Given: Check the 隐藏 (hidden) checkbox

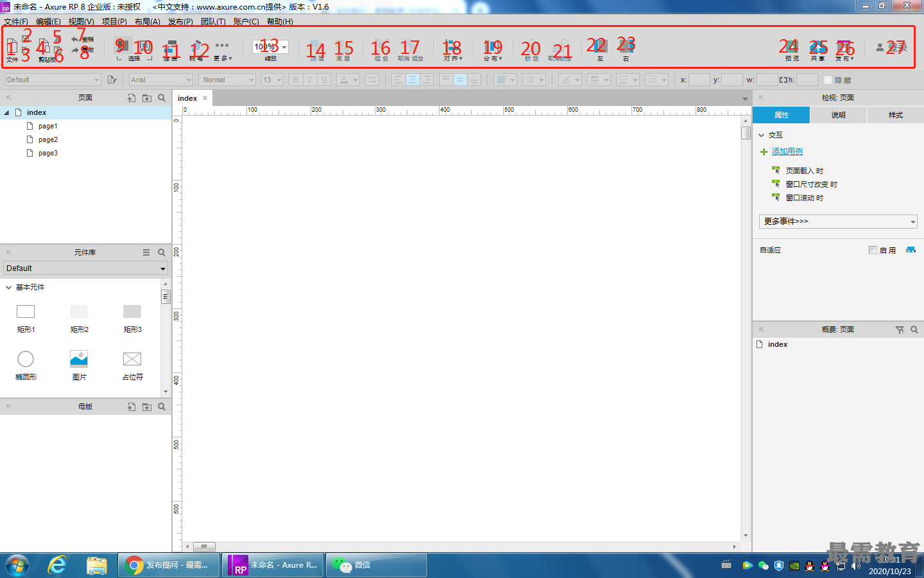Looking at the screenshot, I should click(x=828, y=80).
